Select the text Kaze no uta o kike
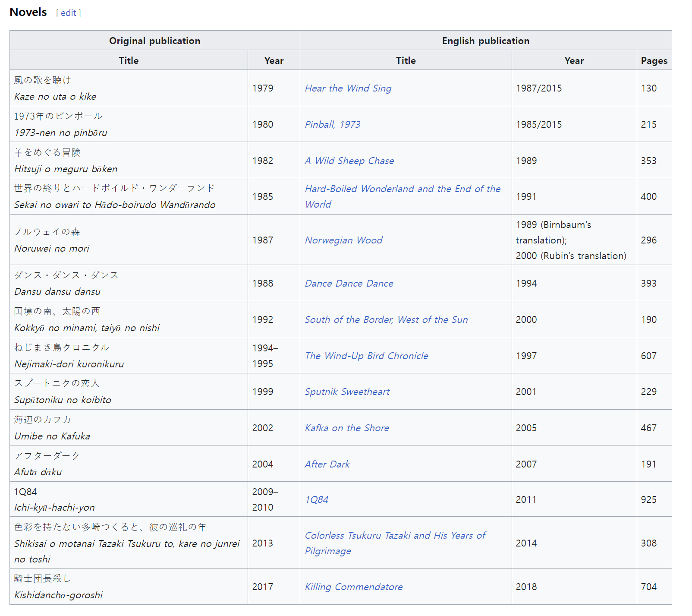Screen dimensions: 692x616 (x=55, y=96)
